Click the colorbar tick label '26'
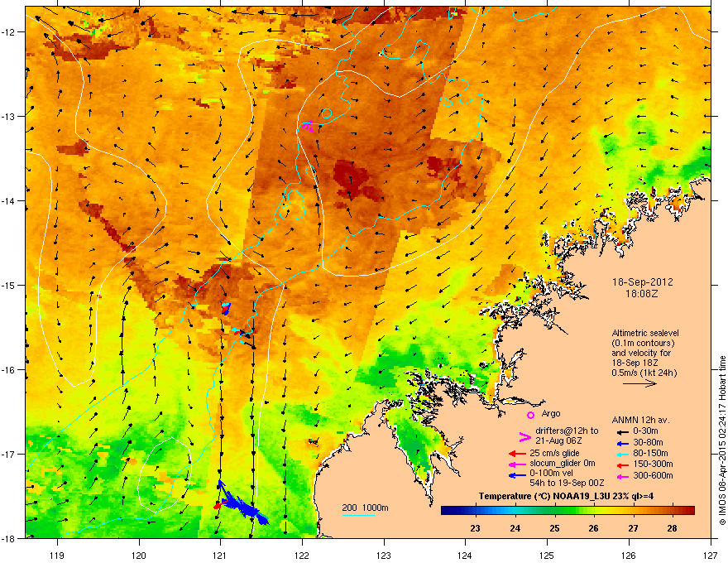The image size is (728, 563). pos(593,528)
